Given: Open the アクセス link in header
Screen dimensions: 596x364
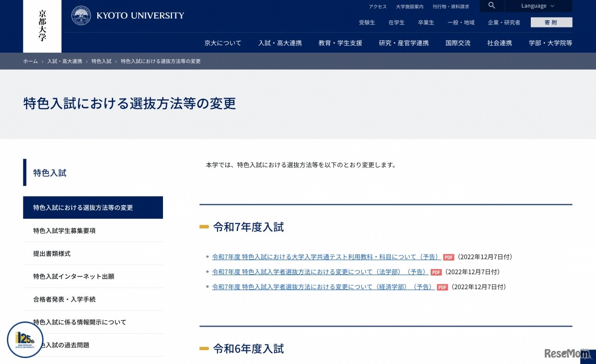Looking at the screenshot, I should coord(378,7).
